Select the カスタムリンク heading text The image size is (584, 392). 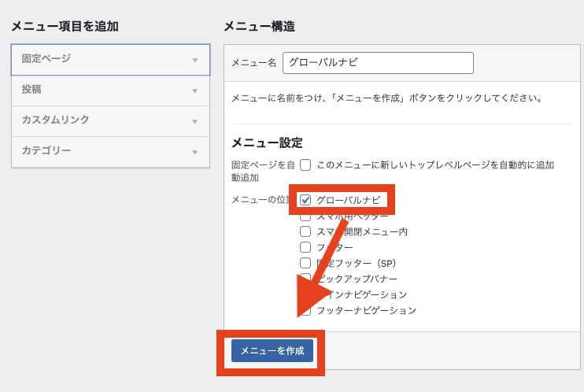55,120
